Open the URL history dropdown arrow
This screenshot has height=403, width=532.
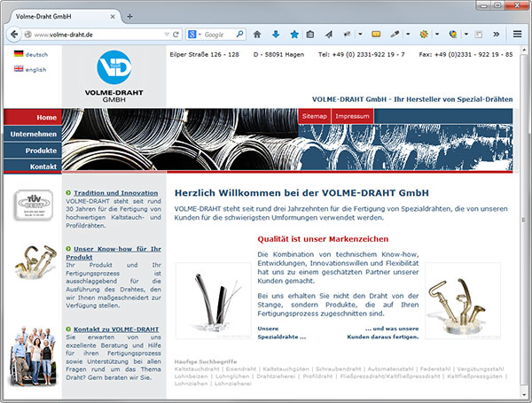167,35
